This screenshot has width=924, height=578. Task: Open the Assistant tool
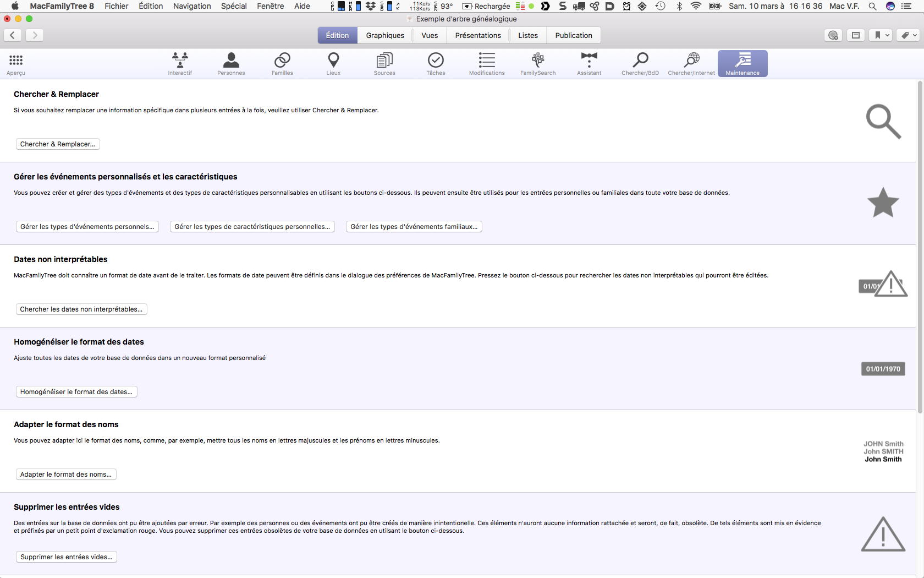click(x=589, y=64)
